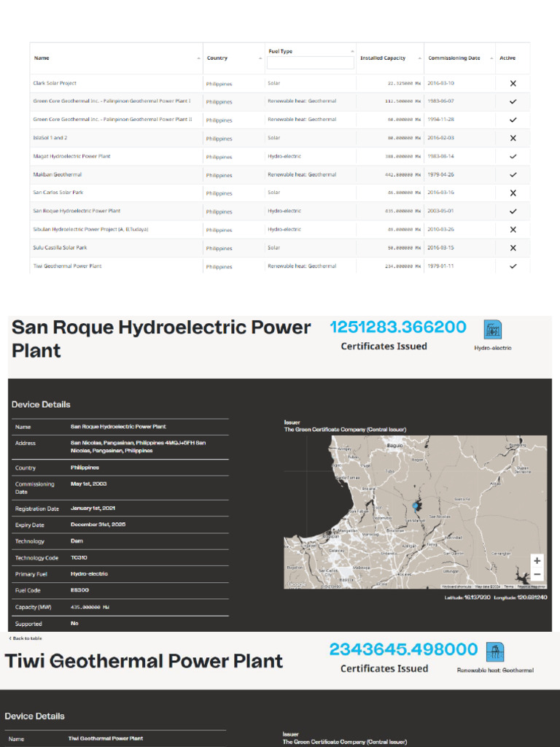The width and height of the screenshot is (560, 747).
Task: Click the Renewable heat Geothermal fuel icon
Action: (495, 651)
